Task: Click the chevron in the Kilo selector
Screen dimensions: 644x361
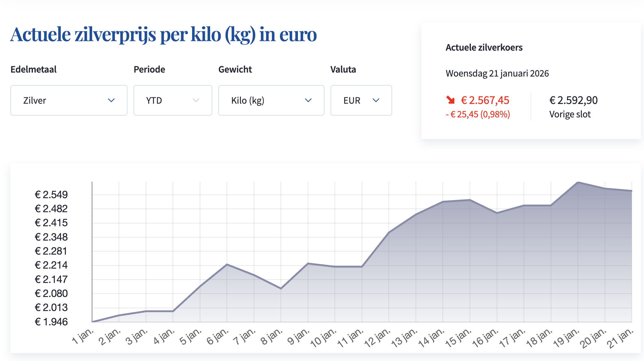Action: coord(308,100)
